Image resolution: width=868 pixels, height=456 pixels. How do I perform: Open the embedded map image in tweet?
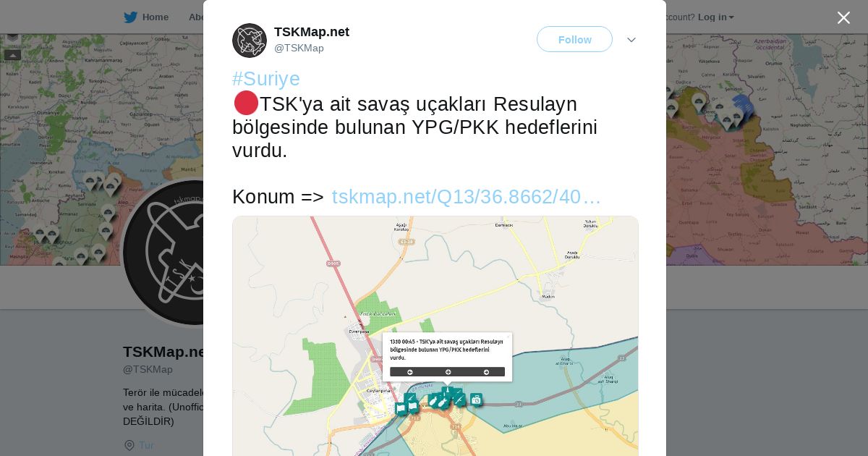pos(435,336)
